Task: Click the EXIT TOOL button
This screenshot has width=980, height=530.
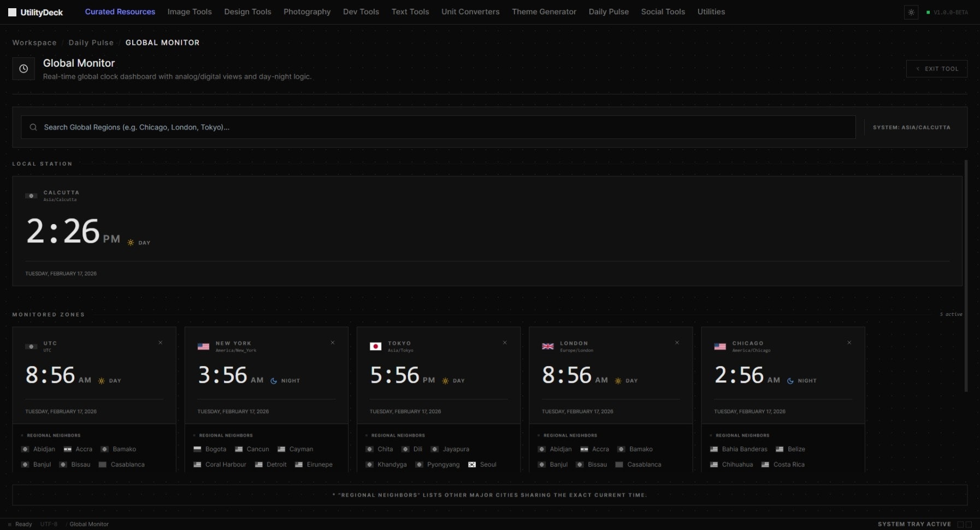Action: (936, 68)
